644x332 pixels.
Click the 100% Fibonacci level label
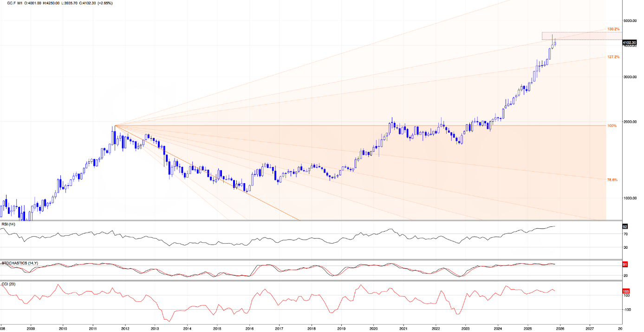(612, 126)
